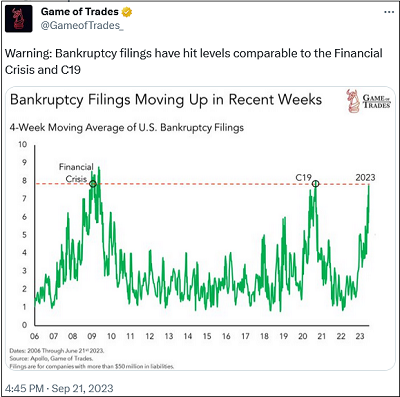The width and height of the screenshot is (400, 397).
Task: Open the 4:45 PM Sep 21, 2023 timestamp
Action: click(59, 388)
